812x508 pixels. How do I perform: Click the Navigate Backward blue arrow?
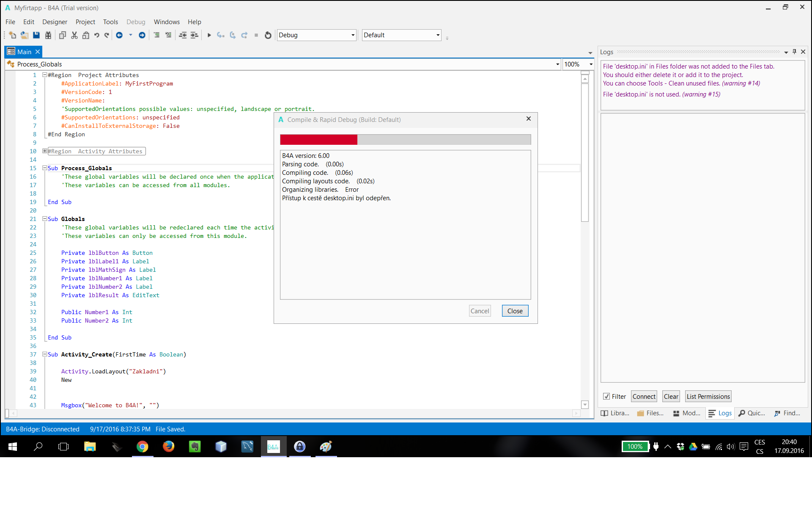tap(119, 35)
